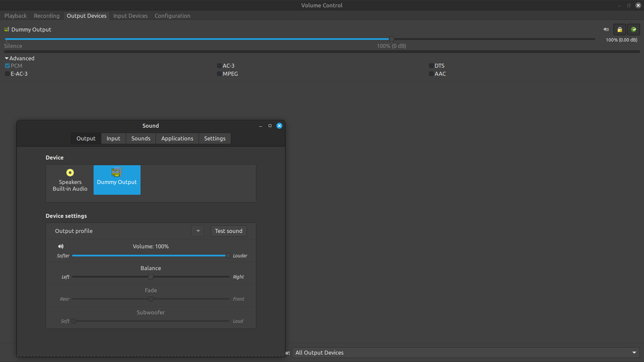This screenshot has width=644, height=362.
Task: Switch to the Input tab in Sound window
Action: point(113,138)
